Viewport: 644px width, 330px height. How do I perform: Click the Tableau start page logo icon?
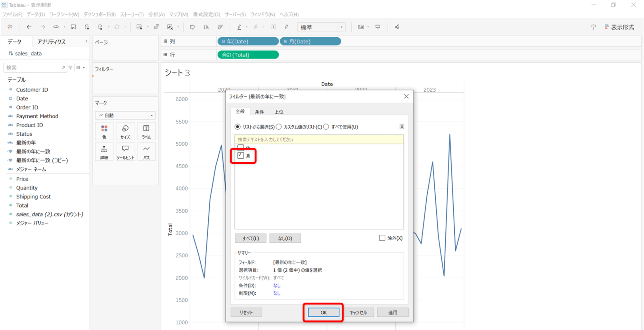10,27
